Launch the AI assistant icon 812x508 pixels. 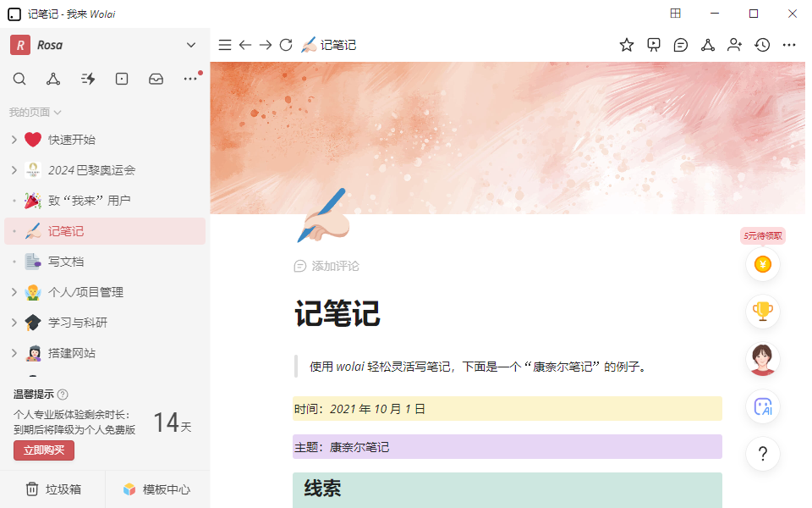763,406
